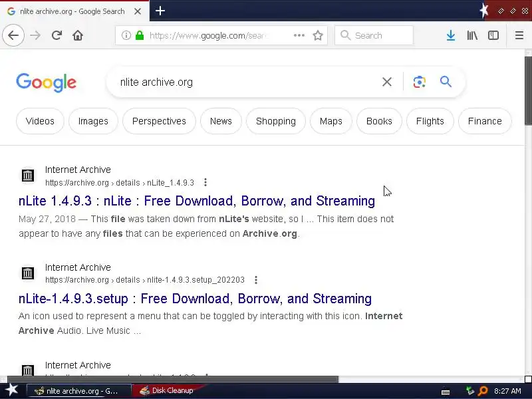This screenshot has width=532, height=399.
Task: Click the green padlock security icon
Action: pyautogui.click(x=140, y=35)
